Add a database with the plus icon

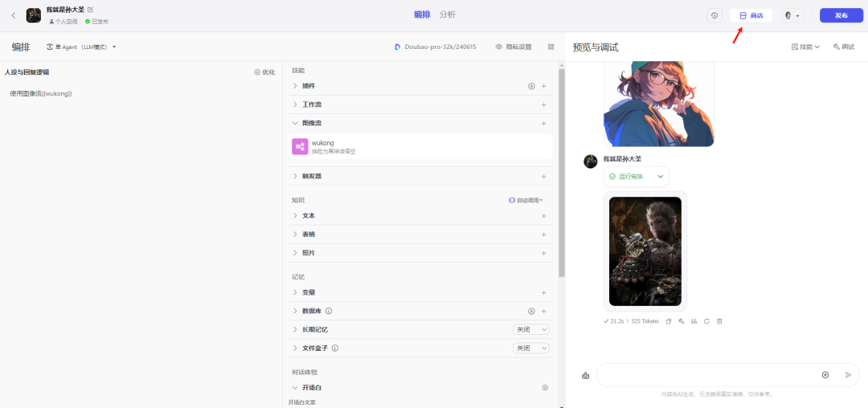[x=543, y=312]
